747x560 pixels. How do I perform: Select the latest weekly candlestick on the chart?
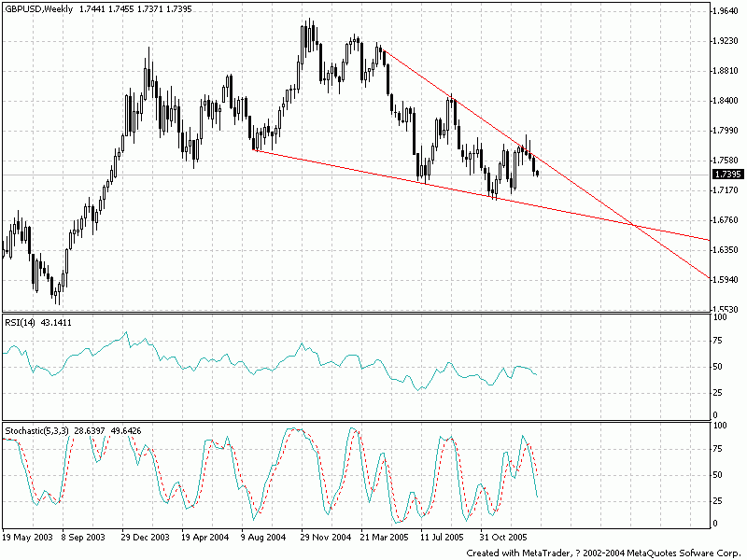pos(538,174)
